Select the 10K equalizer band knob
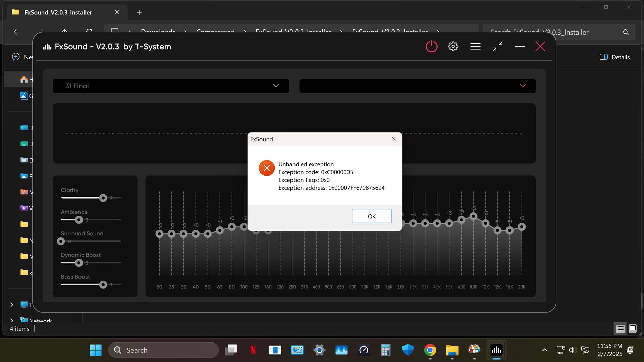 485,223
